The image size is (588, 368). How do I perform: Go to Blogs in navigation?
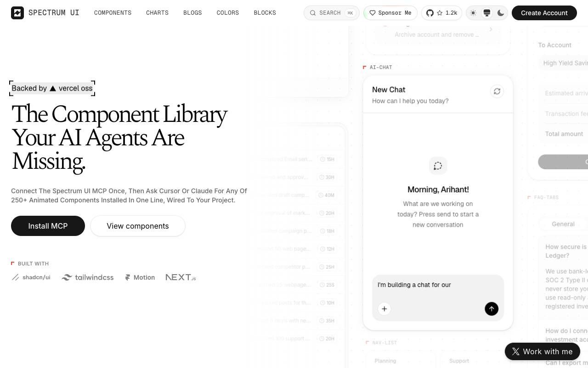pyautogui.click(x=192, y=13)
